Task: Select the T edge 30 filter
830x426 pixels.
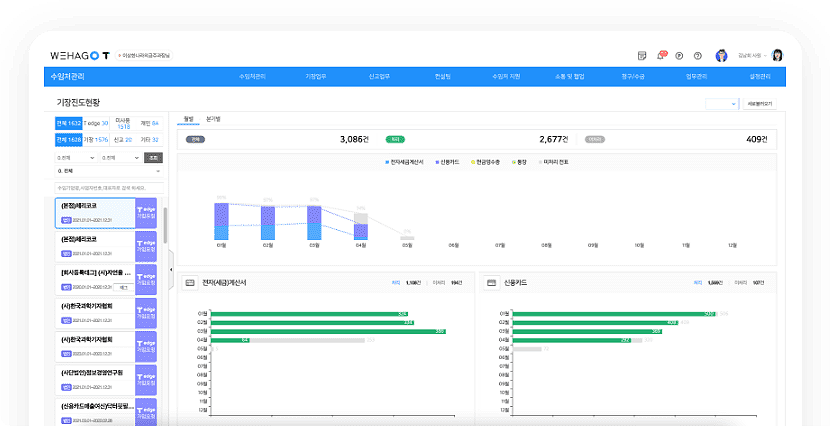Action: (x=96, y=123)
